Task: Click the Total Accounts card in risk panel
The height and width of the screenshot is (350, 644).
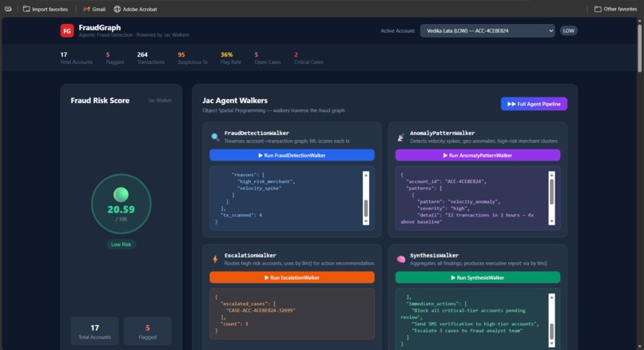Action: [94, 331]
